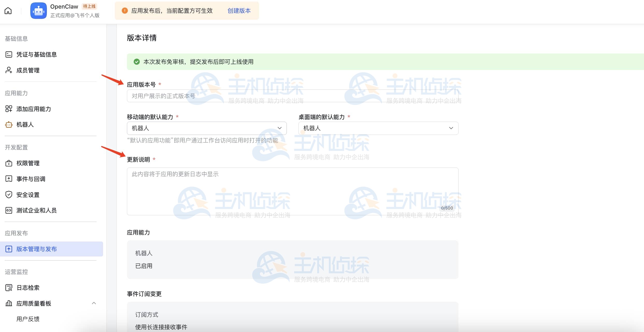Open mobile default capability dropdown
644x332 pixels.
tap(206, 128)
